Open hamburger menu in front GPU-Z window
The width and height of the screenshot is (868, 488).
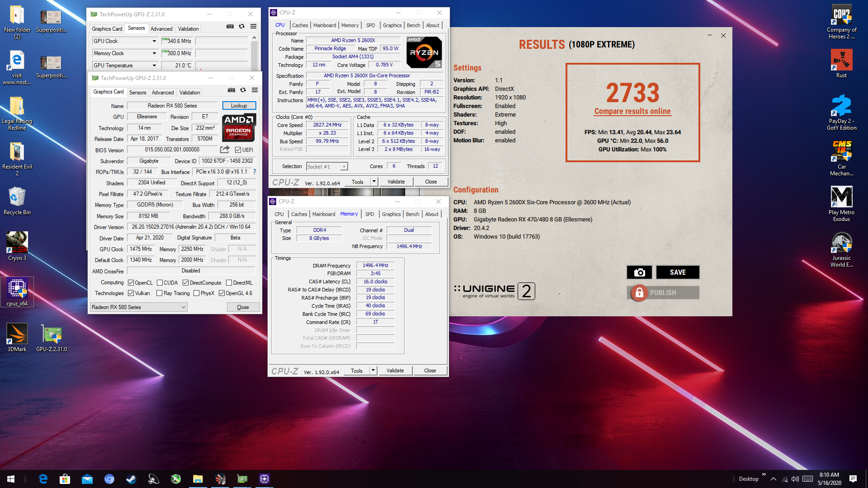(x=255, y=90)
